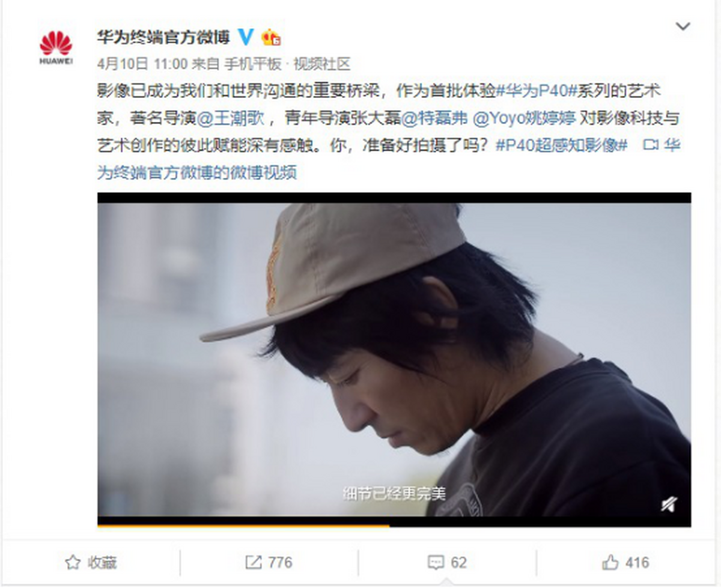This screenshot has width=721, height=588.
Task: Open the @Yoyo姚婷婷 mention
Action: tap(525, 118)
